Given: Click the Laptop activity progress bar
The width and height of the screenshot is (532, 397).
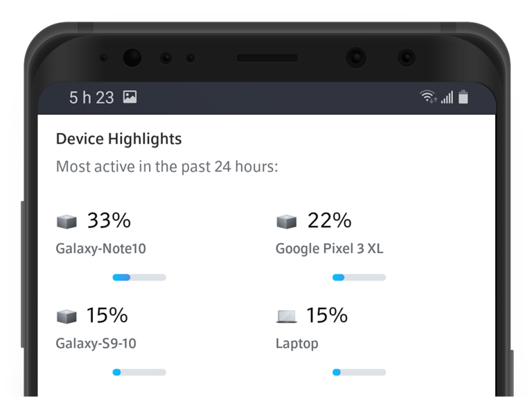Looking at the screenshot, I should (359, 372).
